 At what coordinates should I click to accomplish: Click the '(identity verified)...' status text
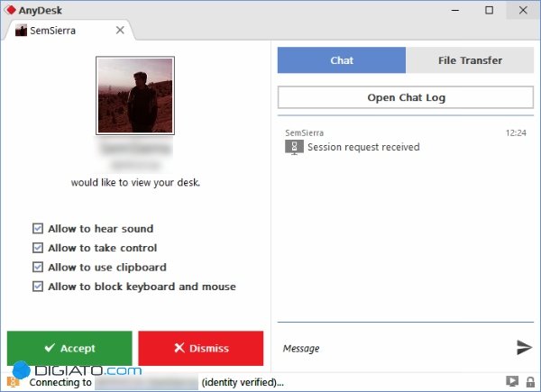[x=243, y=382]
